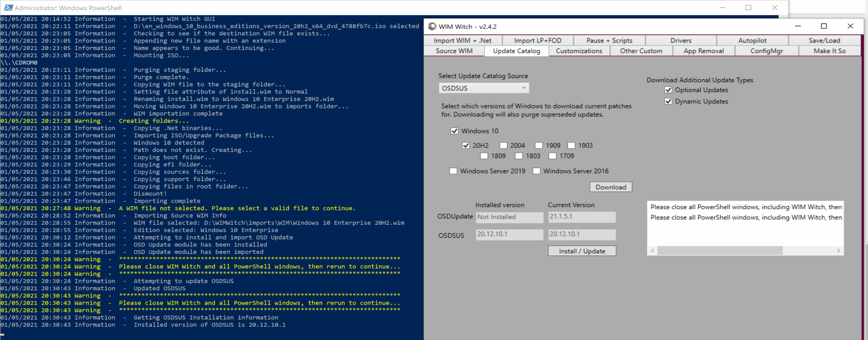Maximize the WIM Witch window

click(x=824, y=26)
